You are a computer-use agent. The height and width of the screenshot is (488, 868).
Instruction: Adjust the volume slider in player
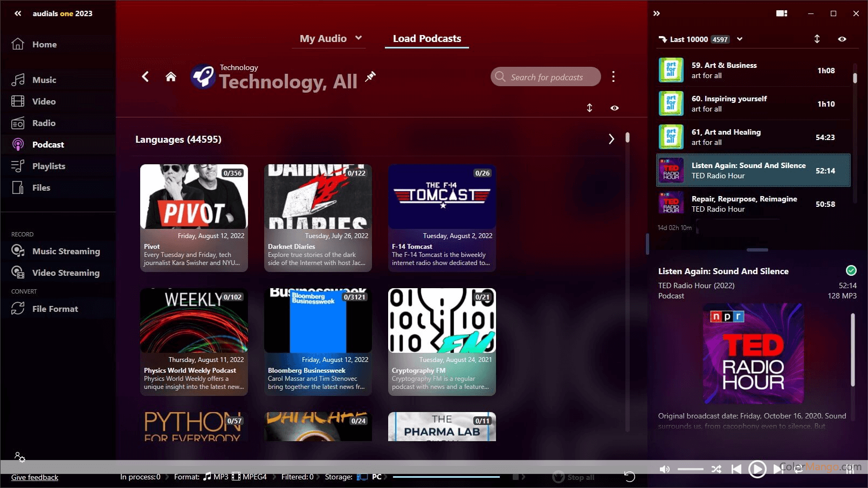690,469
